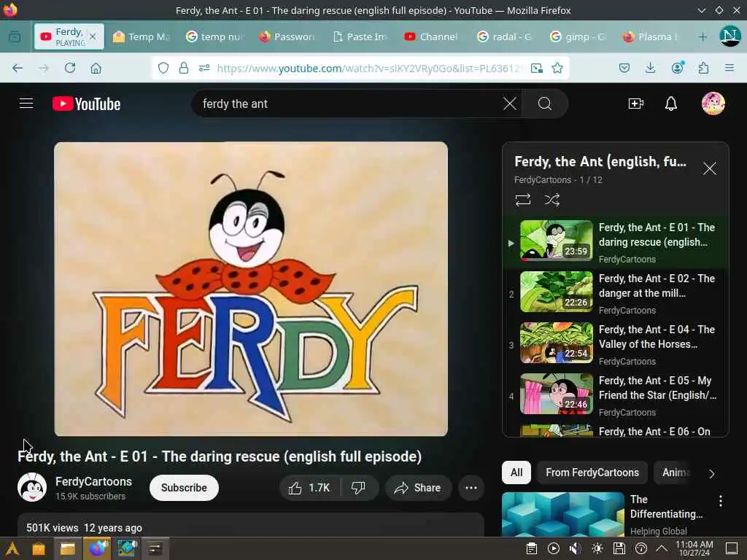Viewport: 747px width, 560px height.
Task: Switch to the Paste Image tab
Action: coord(360,36)
